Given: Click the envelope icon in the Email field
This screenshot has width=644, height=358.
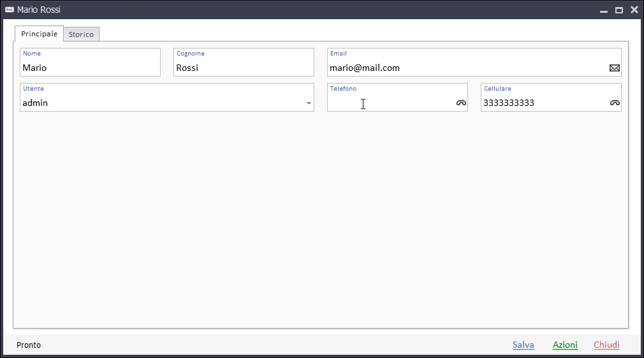Looking at the screenshot, I should pyautogui.click(x=614, y=68).
